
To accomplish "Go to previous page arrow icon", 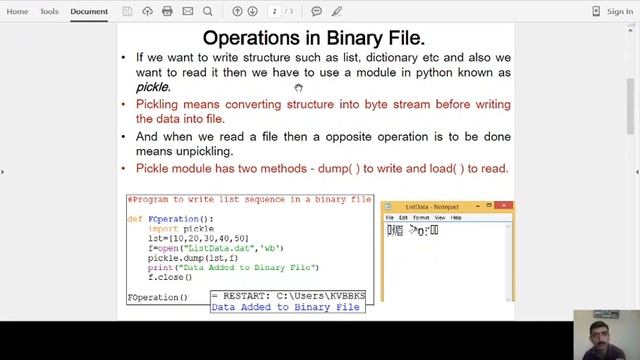I will click(237, 11).
